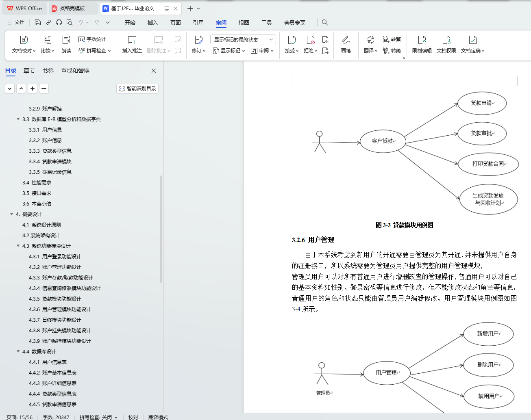Viewport: 531px width, 420px height.
Task: Undo the last action
Action: click(x=81, y=22)
